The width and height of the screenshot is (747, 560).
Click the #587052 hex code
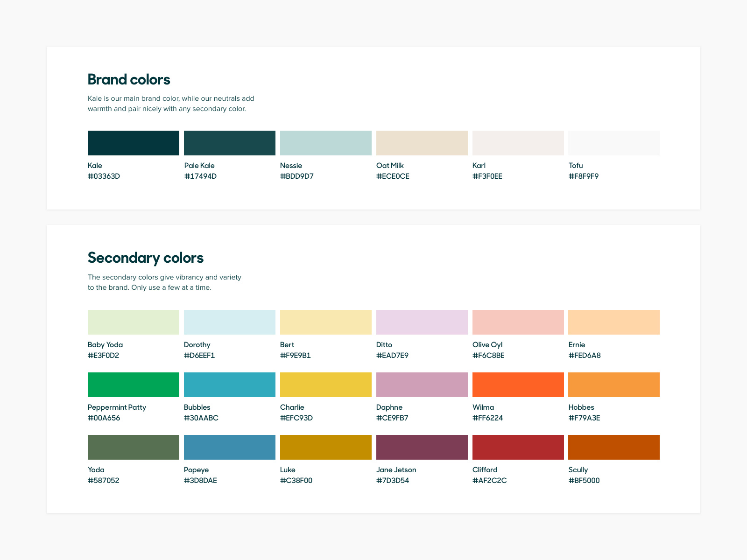(103, 481)
